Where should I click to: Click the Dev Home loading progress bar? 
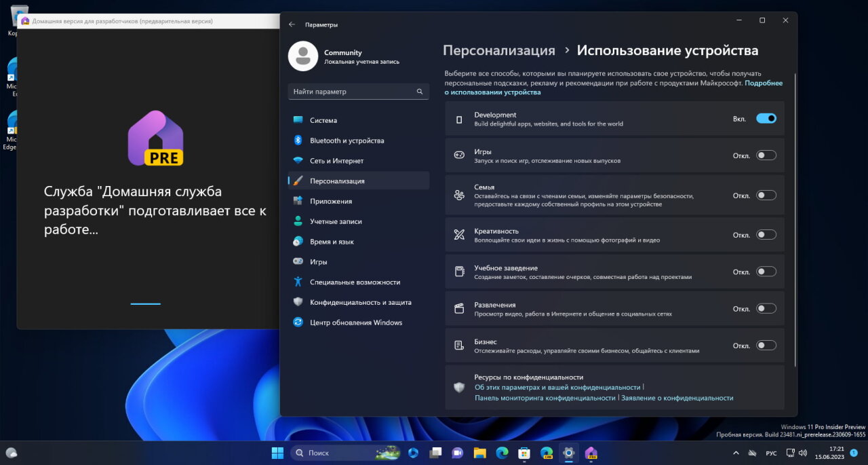click(x=146, y=304)
